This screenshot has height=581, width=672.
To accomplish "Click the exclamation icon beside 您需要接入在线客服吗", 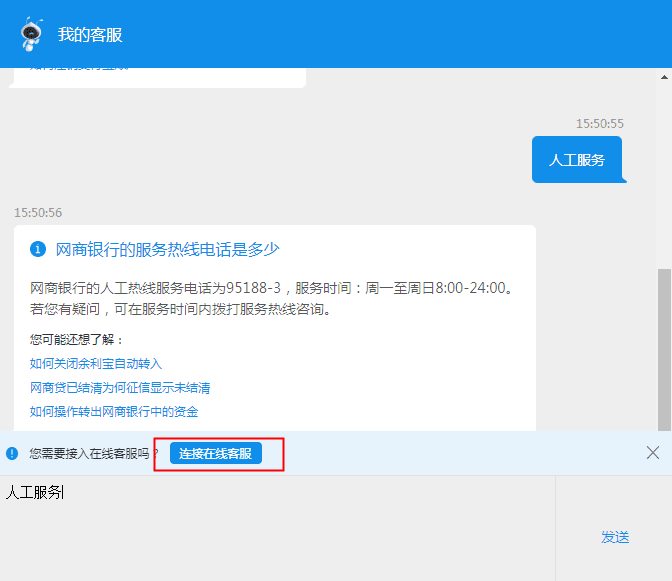I will pos(12,453).
